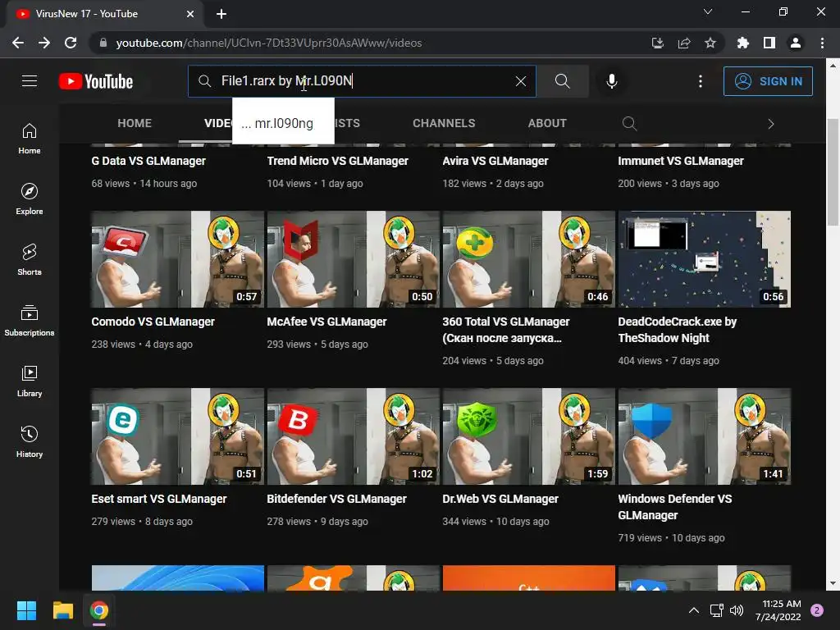Open a new browser tab

coord(221,14)
